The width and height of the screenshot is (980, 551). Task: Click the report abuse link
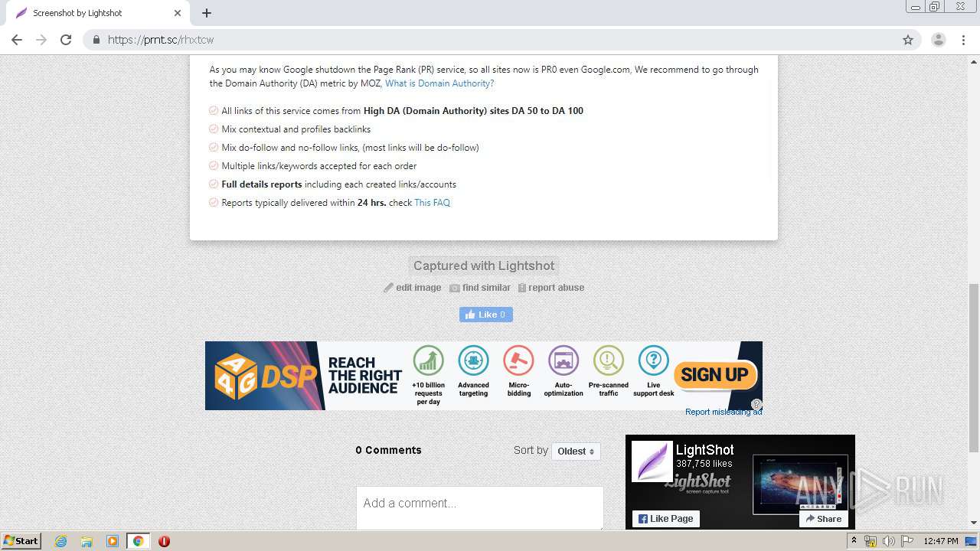(551, 288)
